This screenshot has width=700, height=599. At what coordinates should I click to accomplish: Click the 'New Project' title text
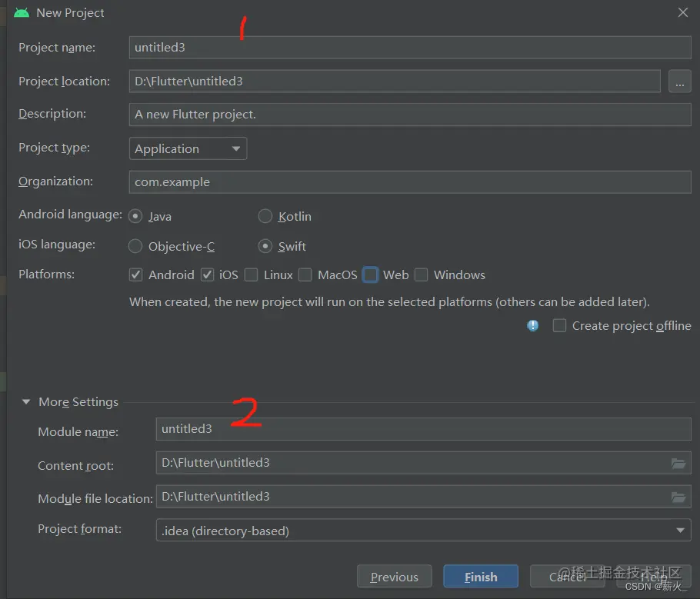[70, 13]
